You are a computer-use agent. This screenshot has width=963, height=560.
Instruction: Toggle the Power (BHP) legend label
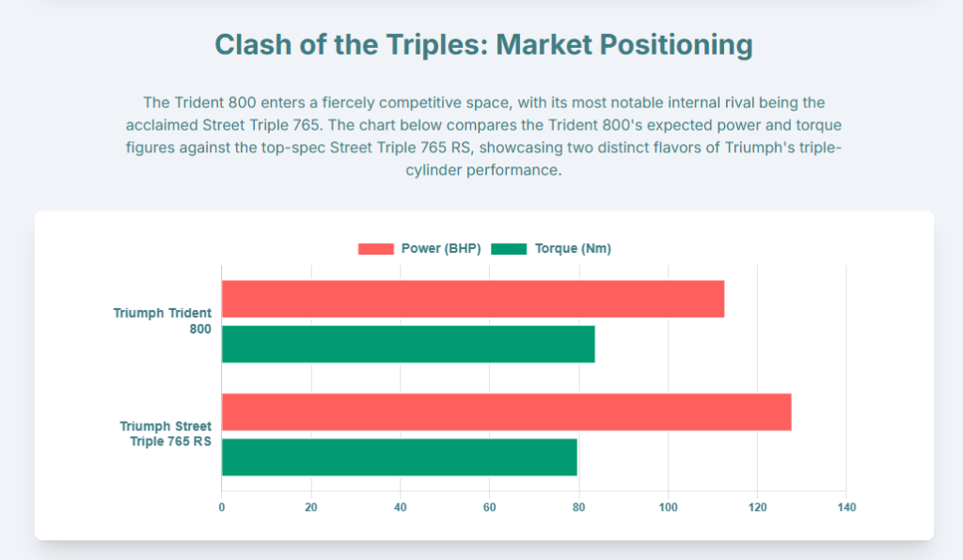point(441,249)
